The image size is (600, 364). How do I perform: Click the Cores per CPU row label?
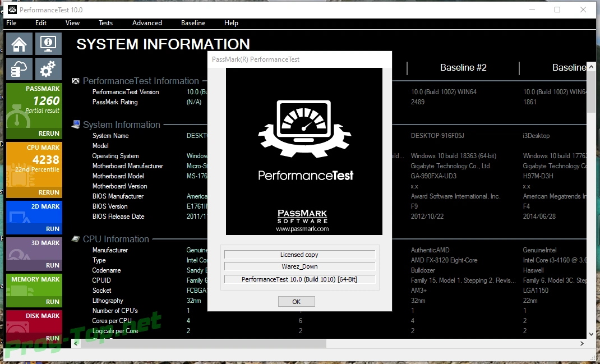112,321
